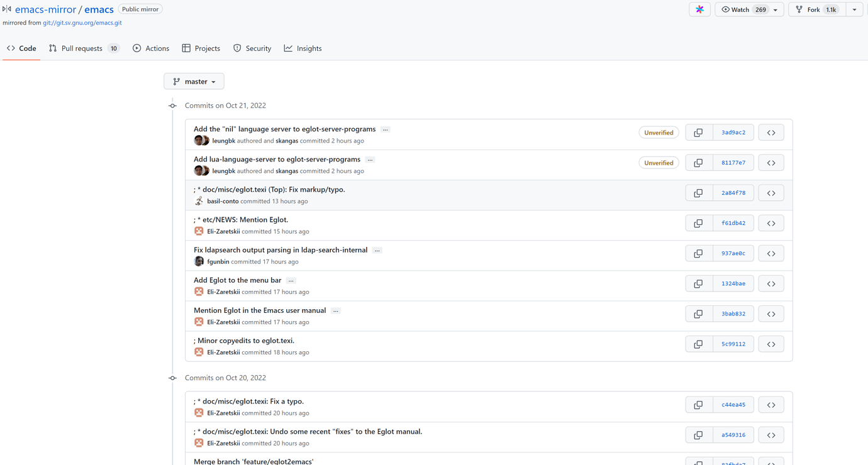The width and height of the screenshot is (868, 465).
Task: Go to the Actions tab
Action: coord(151,48)
